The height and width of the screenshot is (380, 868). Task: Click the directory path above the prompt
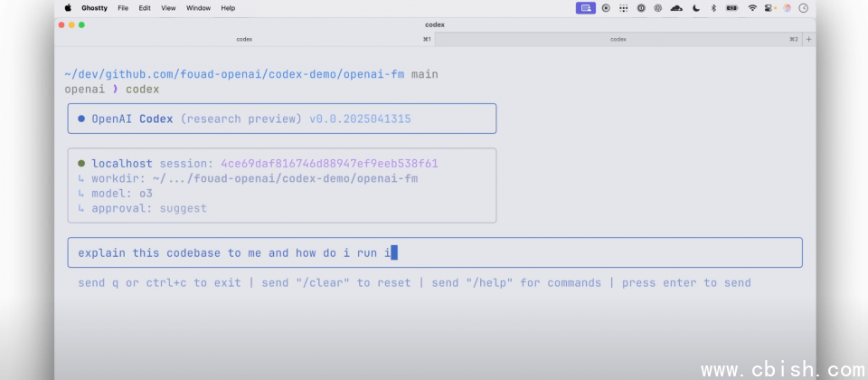(x=235, y=74)
